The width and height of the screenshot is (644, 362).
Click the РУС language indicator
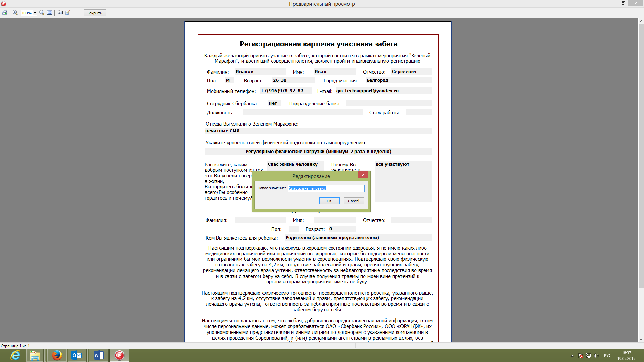tap(607, 356)
